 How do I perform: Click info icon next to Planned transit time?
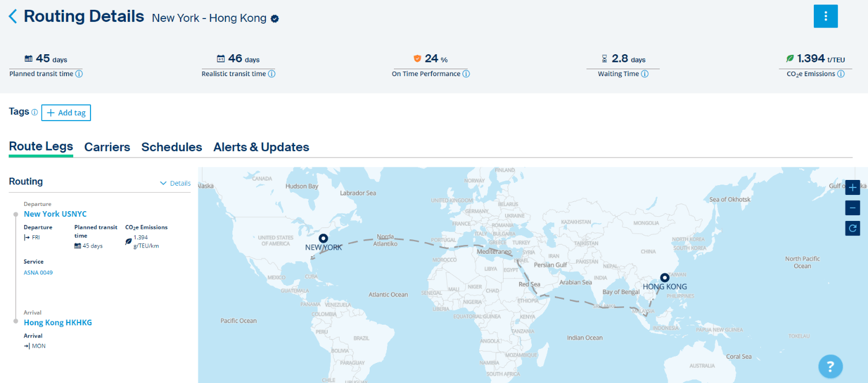(x=79, y=74)
